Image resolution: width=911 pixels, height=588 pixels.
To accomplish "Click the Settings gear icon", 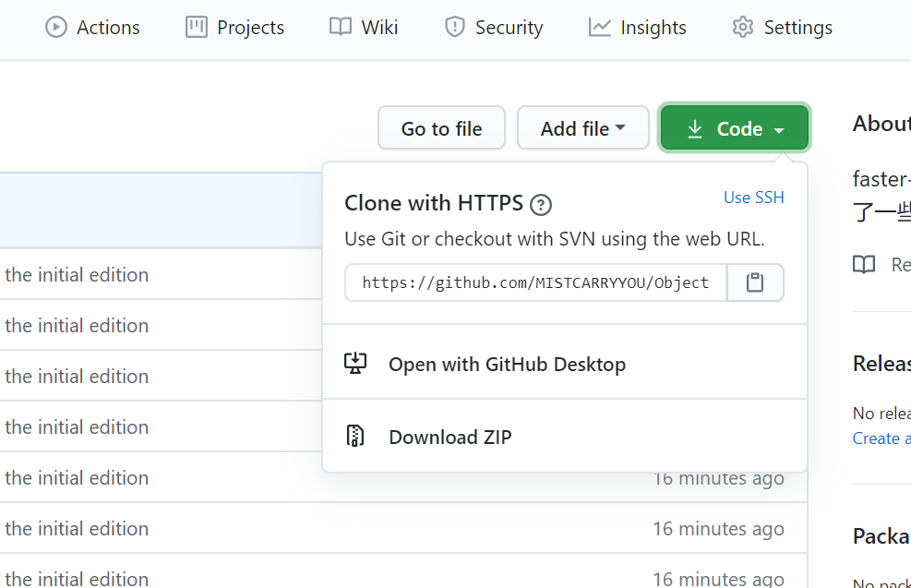I will tap(743, 28).
